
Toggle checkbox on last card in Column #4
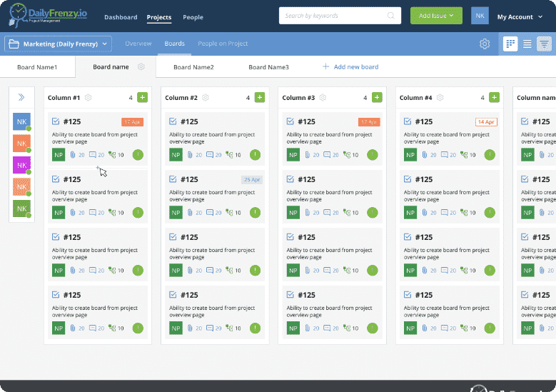click(x=408, y=295)
